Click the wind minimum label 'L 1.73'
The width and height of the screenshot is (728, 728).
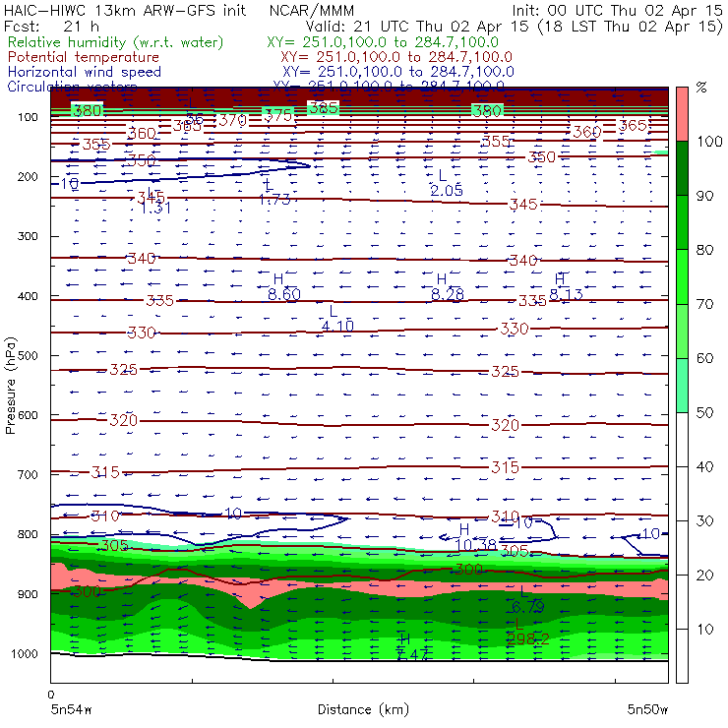[273, 192]
